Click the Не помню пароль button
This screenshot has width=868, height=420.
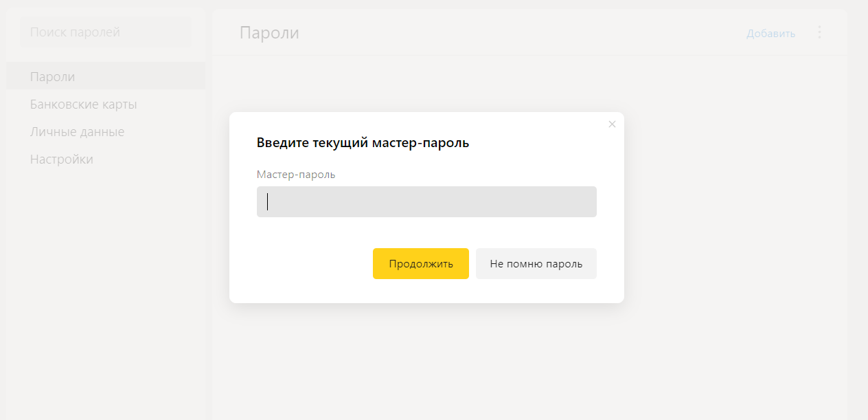coord(536,264)
